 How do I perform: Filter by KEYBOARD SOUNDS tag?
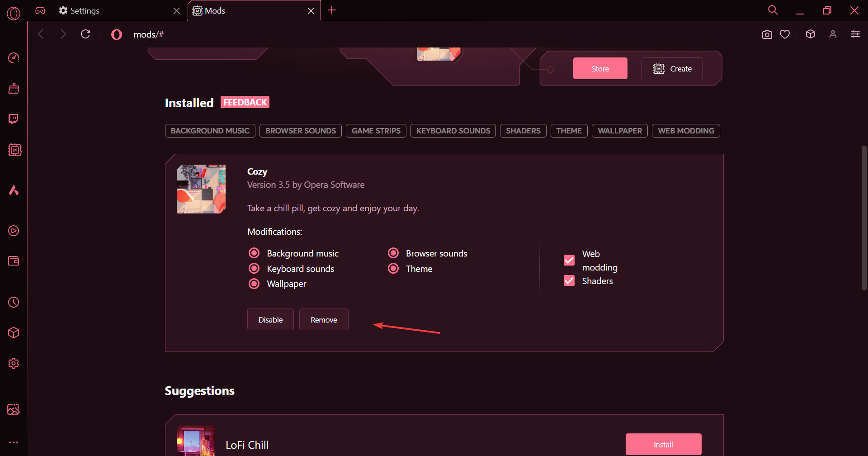(x=453, y=131)
